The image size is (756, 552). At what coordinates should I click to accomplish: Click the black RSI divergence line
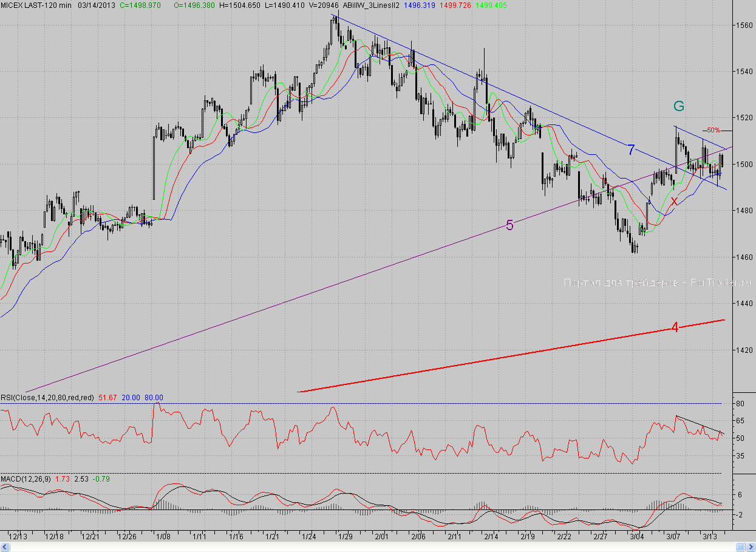pyautogui.click(x=698, y=424)
